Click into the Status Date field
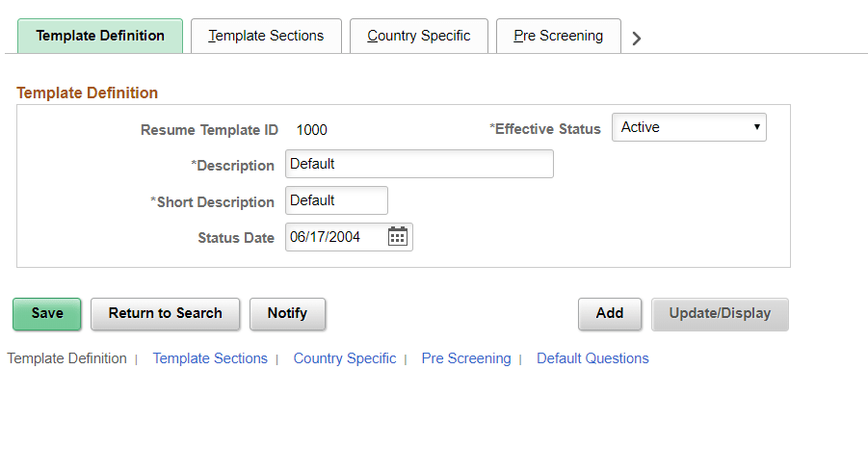868x449 pixels. click(x=335, y=237)
